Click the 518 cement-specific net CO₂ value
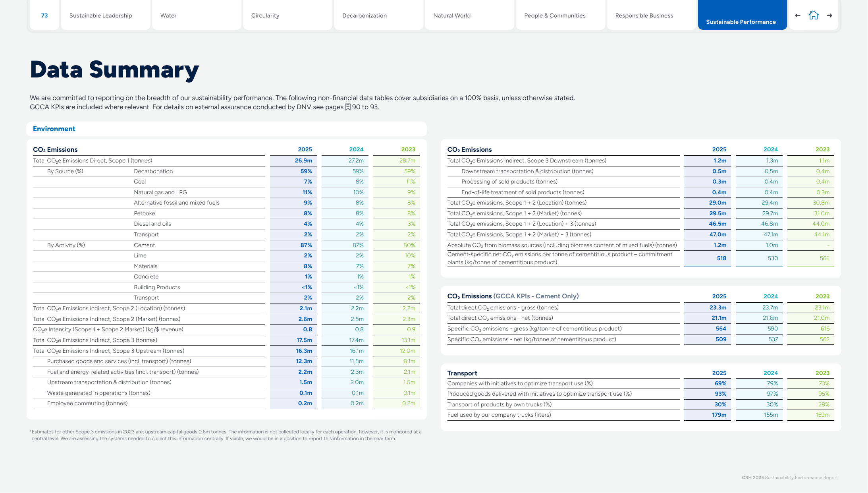868x493 pixels. (x=721, y=258)
